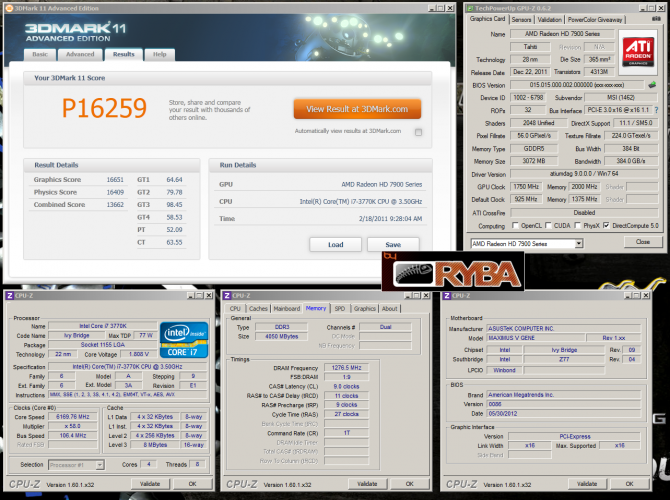Enable automatically view results at 3DMark.com
The height and width of the screenshot is (500, 670).
tap(418, 132)
